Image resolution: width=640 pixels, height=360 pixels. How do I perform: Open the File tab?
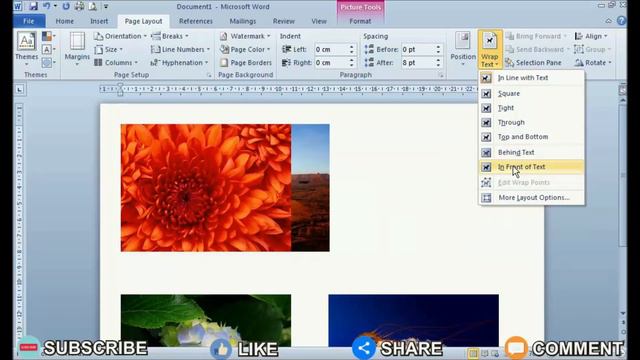tap(29, 21)
